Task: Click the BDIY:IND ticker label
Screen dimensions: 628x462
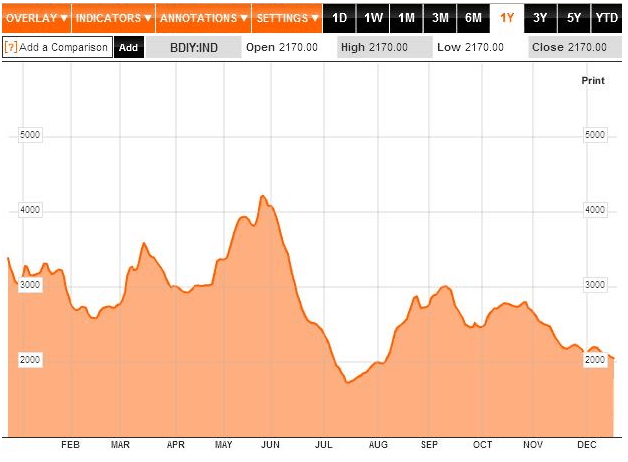Action: pyautogui.click(x=194, y=47)
